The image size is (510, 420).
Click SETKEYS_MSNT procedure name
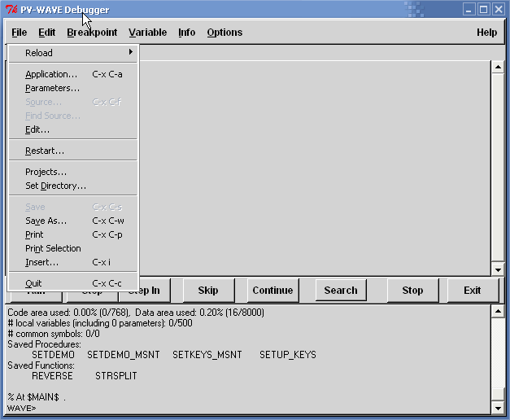pyautogui.click(x=207, y=355)
